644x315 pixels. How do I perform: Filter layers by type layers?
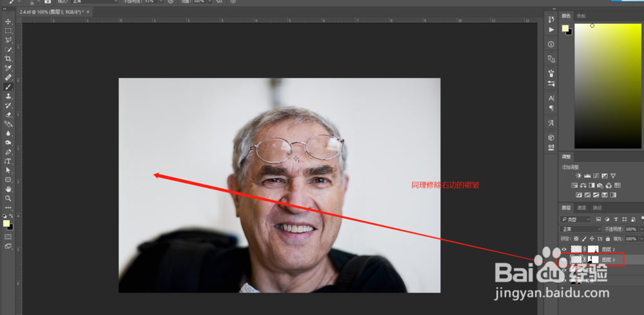click(616, 219)
